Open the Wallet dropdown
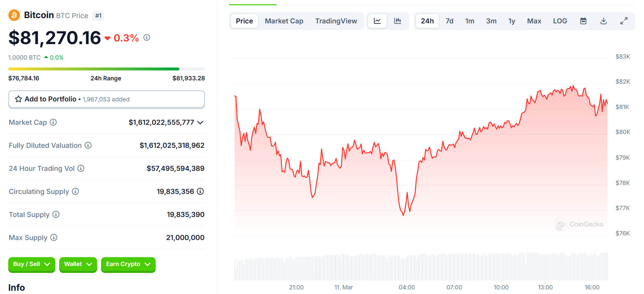This screenshot has height=294, width=644. pos(78,264)
